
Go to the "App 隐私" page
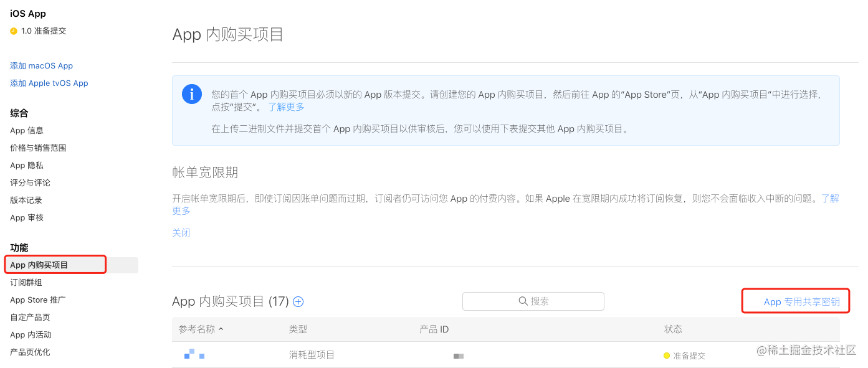(26, 165)
